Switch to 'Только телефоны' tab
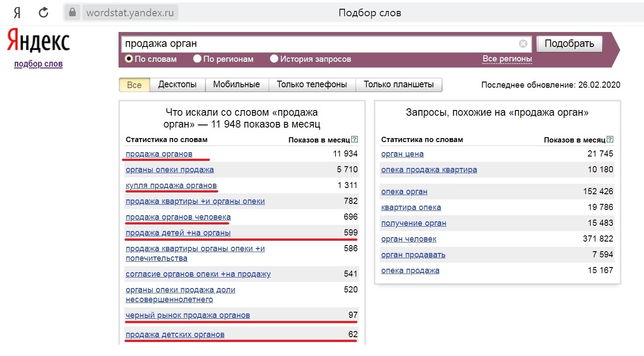Screen dimensions: 644x356 pos(312,85)
